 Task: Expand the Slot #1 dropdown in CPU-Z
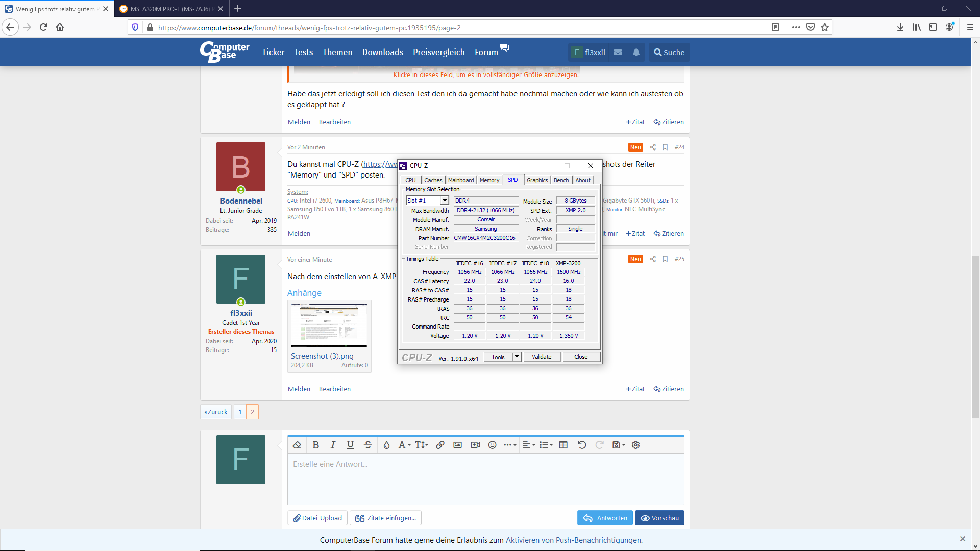(x=445, y=201)
